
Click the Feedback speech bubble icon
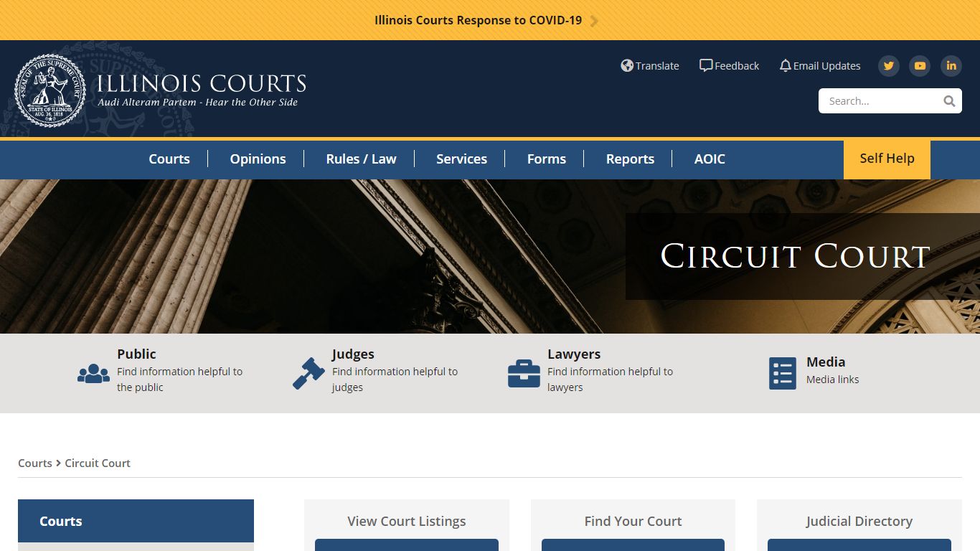706,65
